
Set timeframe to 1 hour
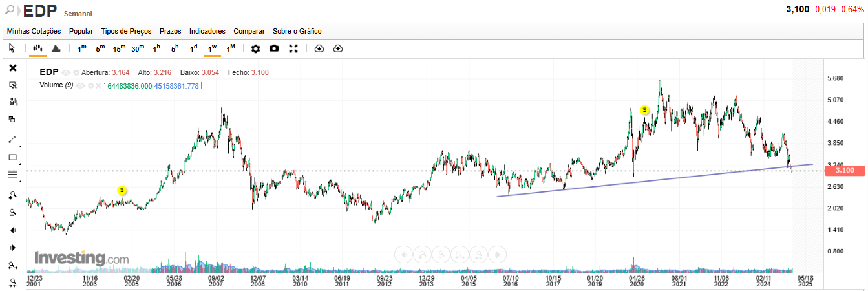[156, 48]
